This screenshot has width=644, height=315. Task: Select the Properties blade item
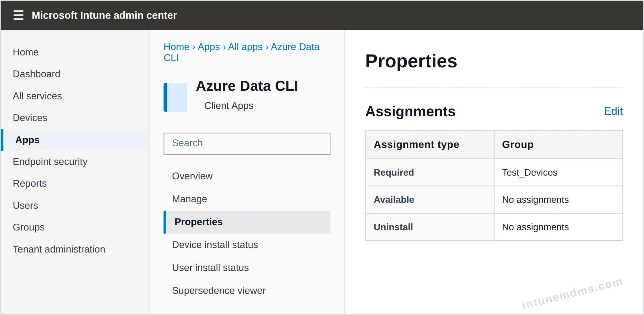(247, 222)
